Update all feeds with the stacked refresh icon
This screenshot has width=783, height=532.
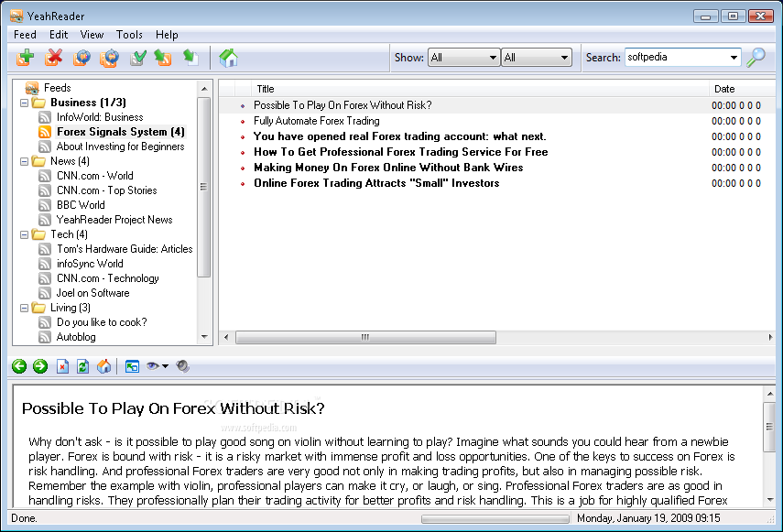click(x=109, y=58)
